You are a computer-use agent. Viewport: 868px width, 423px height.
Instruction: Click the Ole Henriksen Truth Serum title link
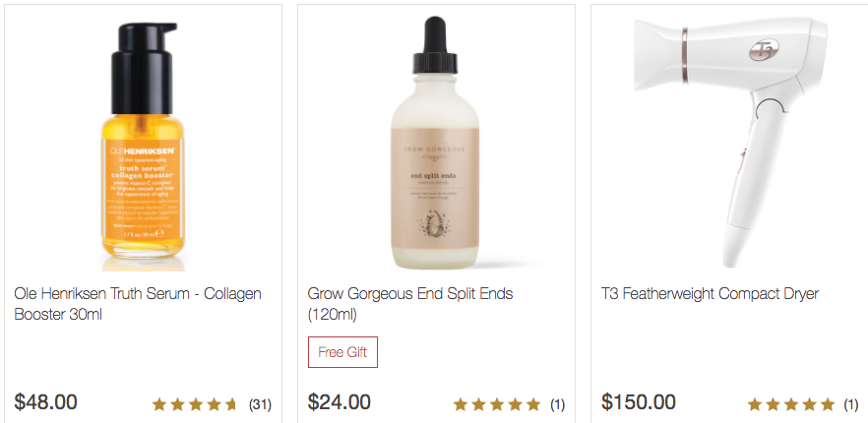pos(138,304)
